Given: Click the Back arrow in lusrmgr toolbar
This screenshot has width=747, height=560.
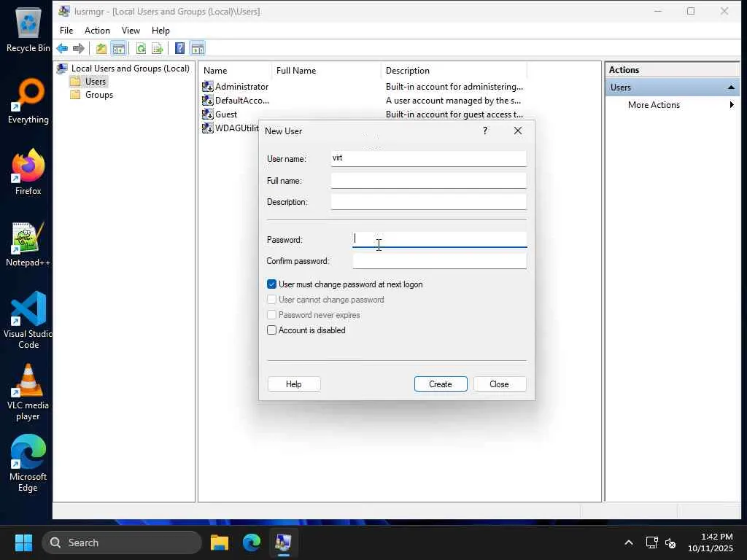Looking at the screenshot, I should tap(62, 48).
